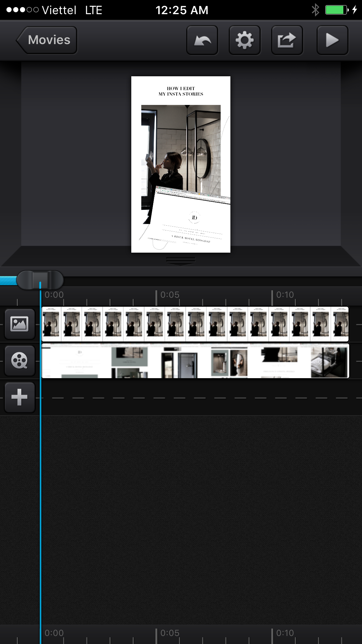This screenshot has height=644, width=362.
Task: Play the movie preview
Action: click(332, 40)
